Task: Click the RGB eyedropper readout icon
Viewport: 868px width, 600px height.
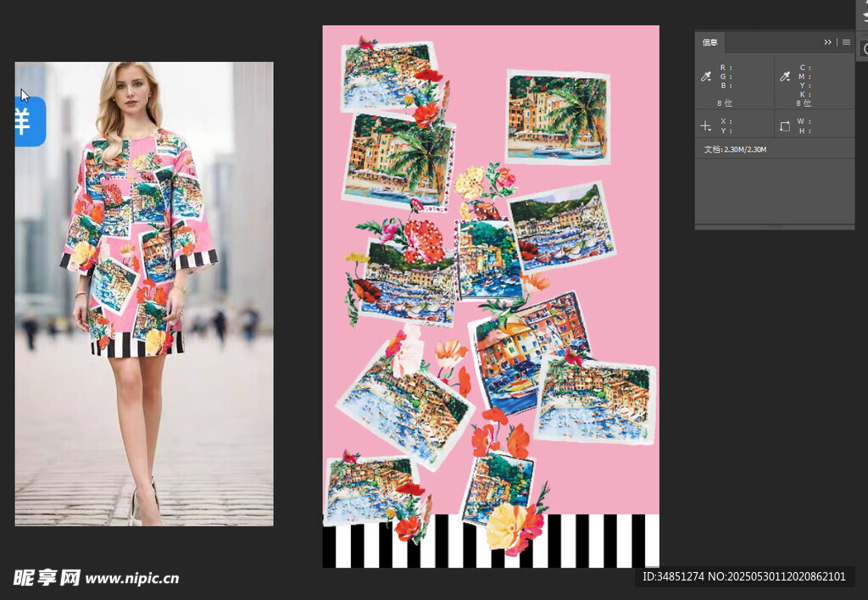Action: click(x=705, y=77)
